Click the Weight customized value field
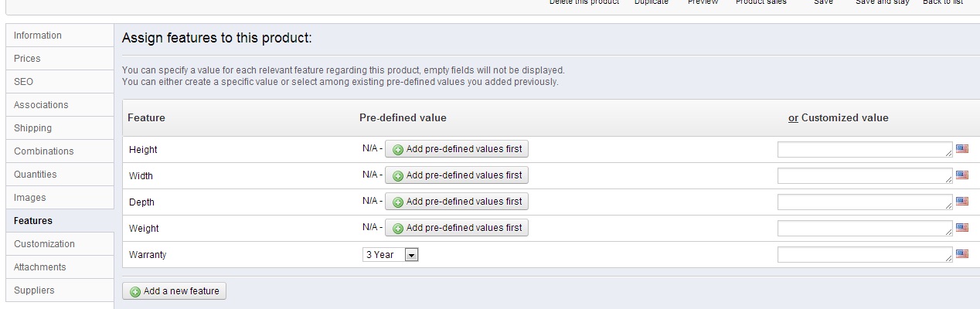Image resolution: width=980 pixels, height=309 pixels. (x=864, y=229)
